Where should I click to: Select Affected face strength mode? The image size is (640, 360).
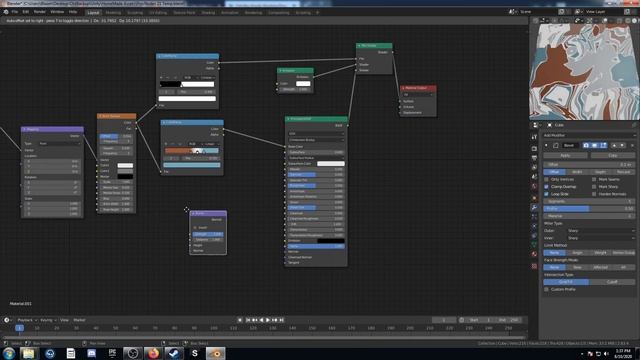click(600, 267)
